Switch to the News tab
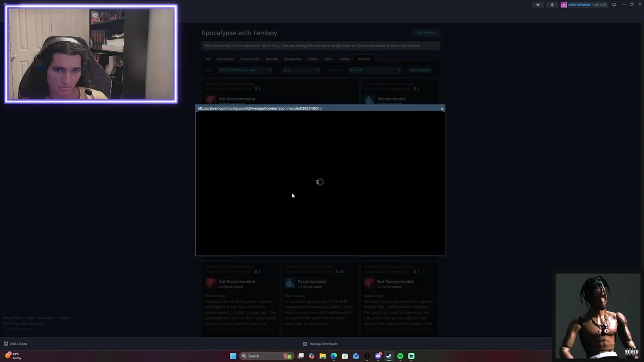 [329, 59]
